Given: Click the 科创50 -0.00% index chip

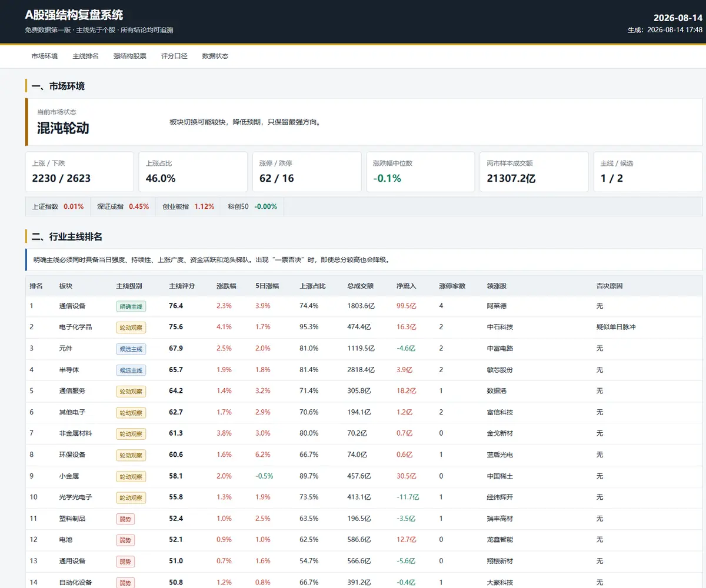Looking at the screenshot, I should click(252, 207).
